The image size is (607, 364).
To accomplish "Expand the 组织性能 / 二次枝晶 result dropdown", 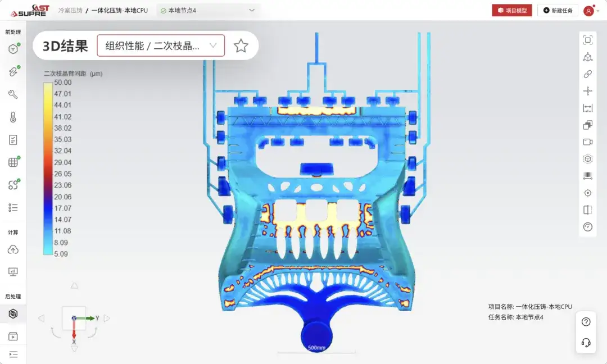I will [161, 46].
